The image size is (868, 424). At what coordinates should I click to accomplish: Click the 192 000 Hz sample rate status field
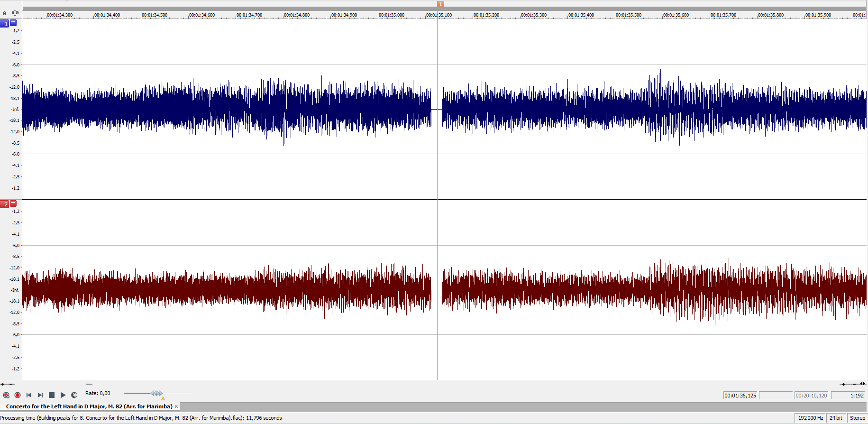pos(810,418)
